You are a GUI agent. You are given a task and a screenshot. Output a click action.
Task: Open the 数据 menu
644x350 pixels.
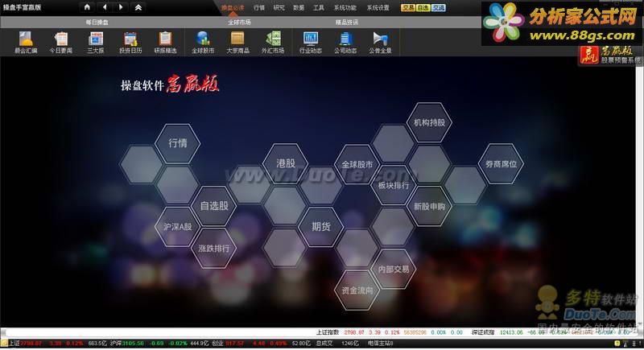299,8
